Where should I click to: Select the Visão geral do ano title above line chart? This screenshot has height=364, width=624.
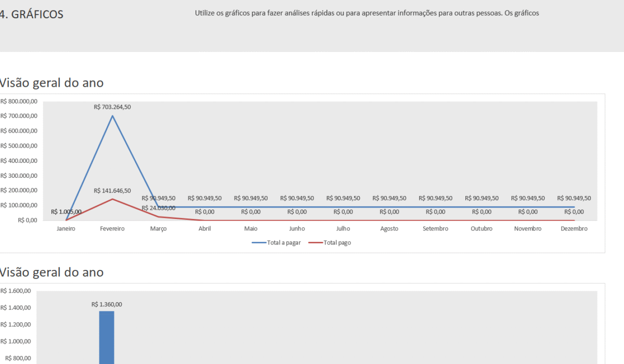51,83
